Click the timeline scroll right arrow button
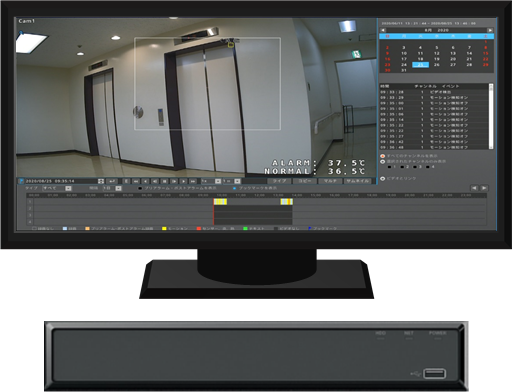The image size is (513, 392). [484, 188]
